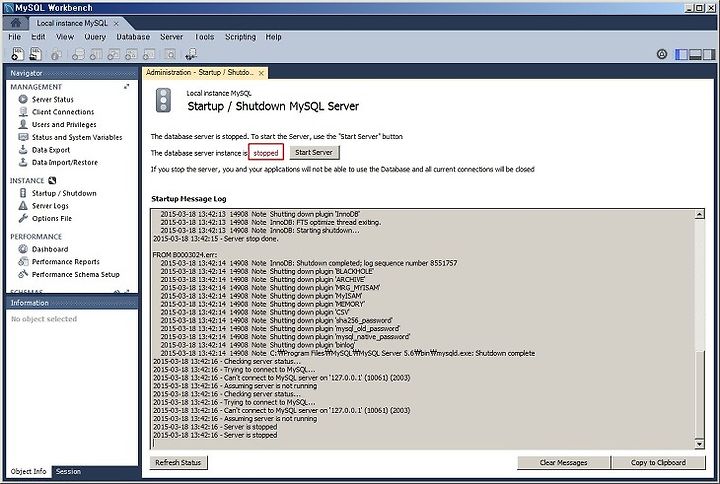Open Server Status in Management

coord(52,99)
